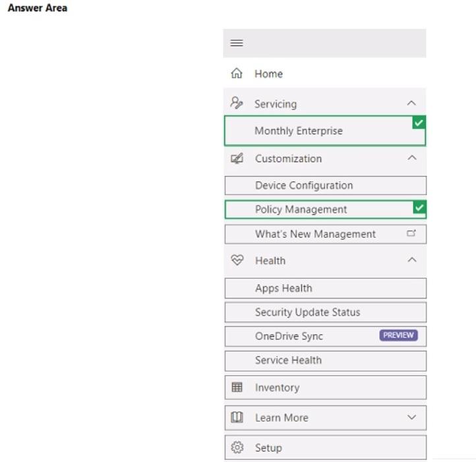The image size is (476, 462).
Task: Expand the Learn More chevron
Action: coord(411,418)
